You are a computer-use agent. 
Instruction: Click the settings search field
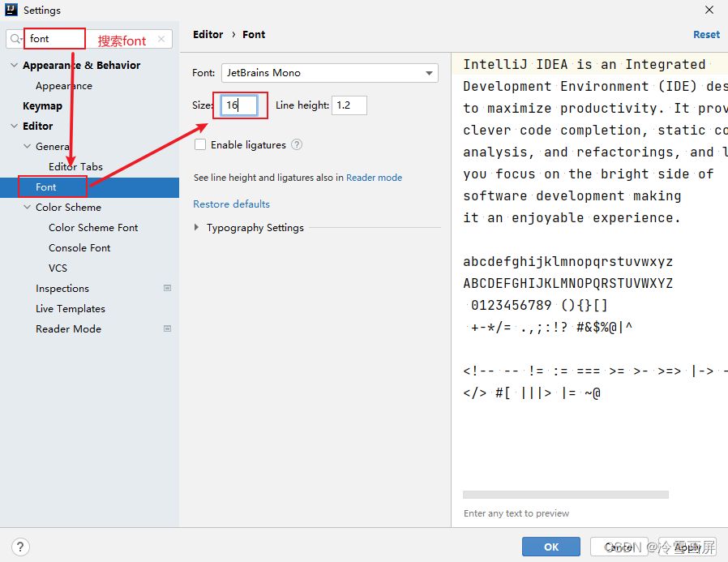[89, 39]
